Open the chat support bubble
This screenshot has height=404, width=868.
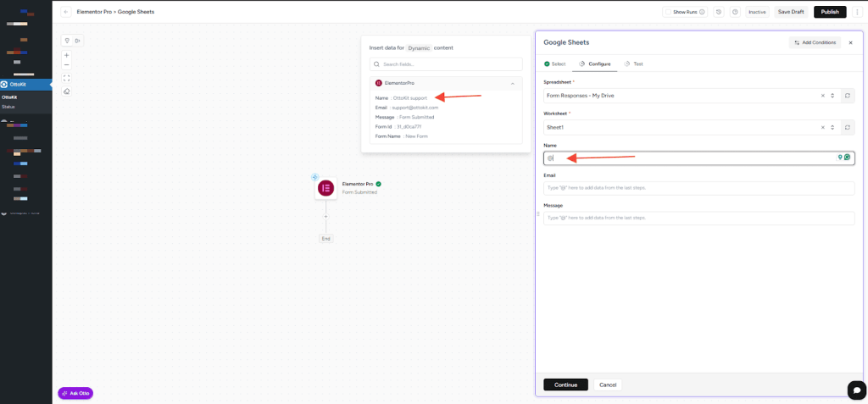(x=857, y=389)
